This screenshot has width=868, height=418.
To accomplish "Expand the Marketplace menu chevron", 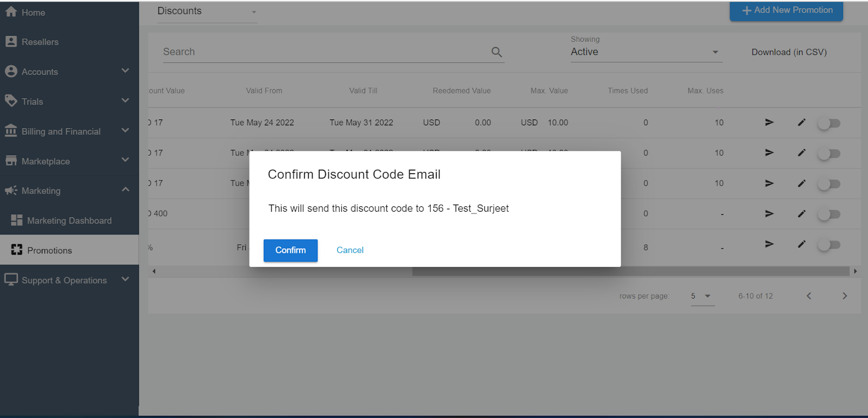I will coord(125,160).
